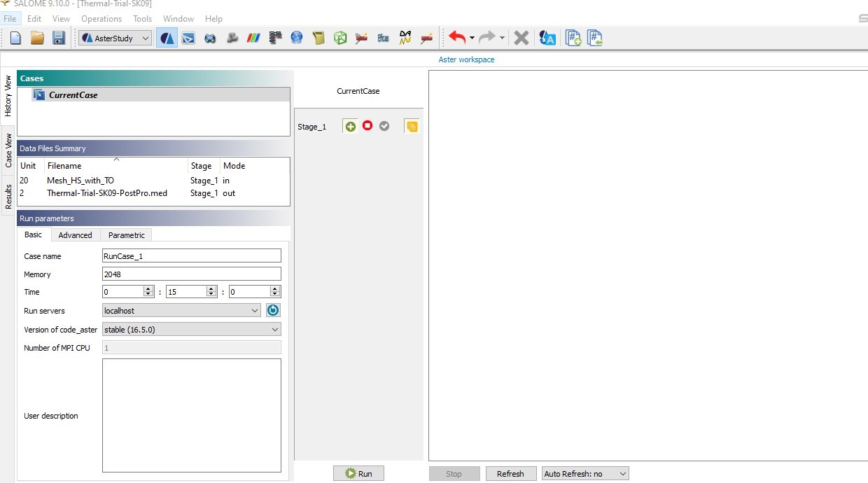Click the Undo red arrow
This screenshot has height=483, width=868.
457,38
